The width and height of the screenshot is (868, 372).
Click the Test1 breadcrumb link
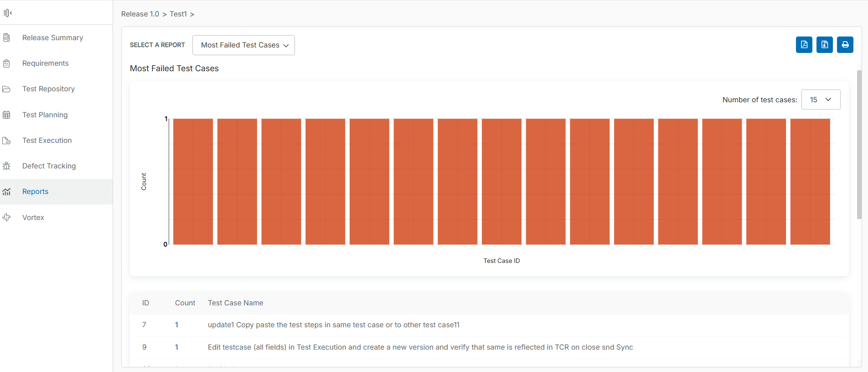pos(178,14)
